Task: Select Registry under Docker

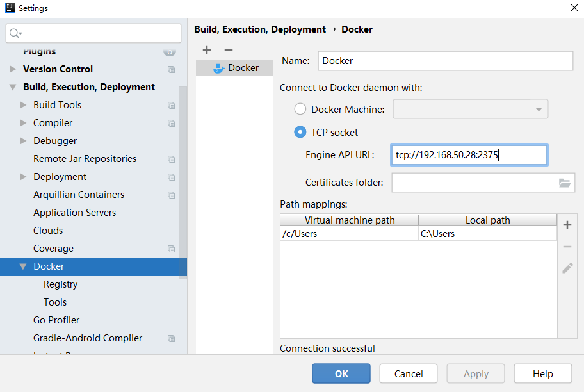Action: click(x=60, y=284)
